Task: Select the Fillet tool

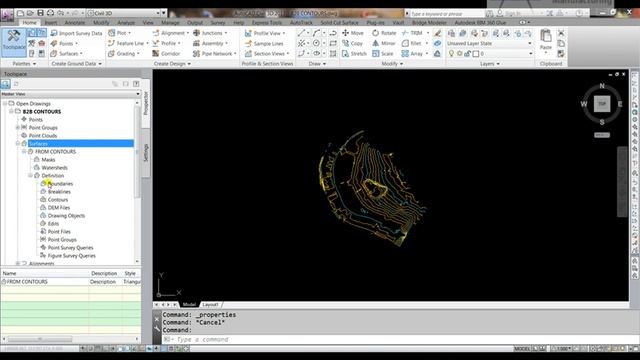Action: click(x=411, y=43)
